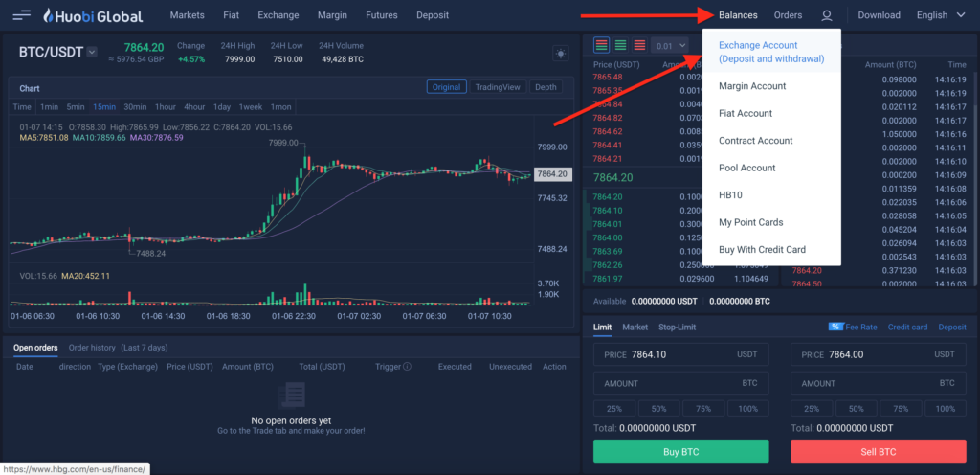Viewport: 980px width, 475px height.
Task: Open the 0.01 depth precision dropdown
Action: [x=669, y=46]
